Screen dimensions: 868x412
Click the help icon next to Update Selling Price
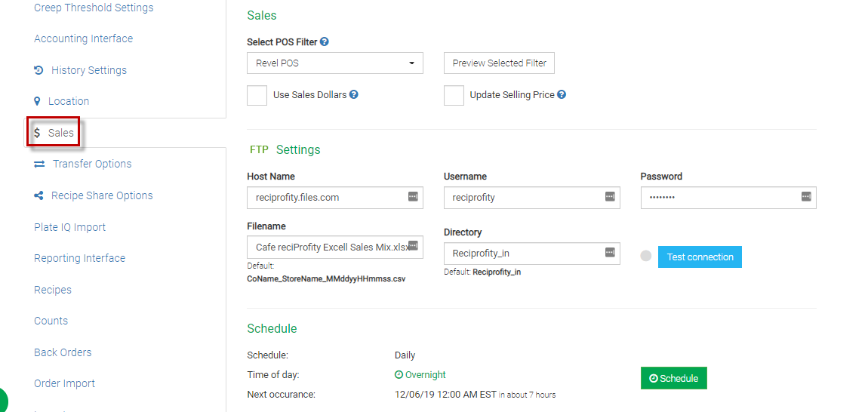[x=562, y=95]
